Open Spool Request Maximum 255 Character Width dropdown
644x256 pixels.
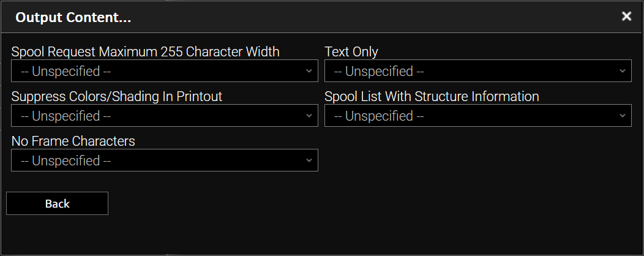pos(164,71)
